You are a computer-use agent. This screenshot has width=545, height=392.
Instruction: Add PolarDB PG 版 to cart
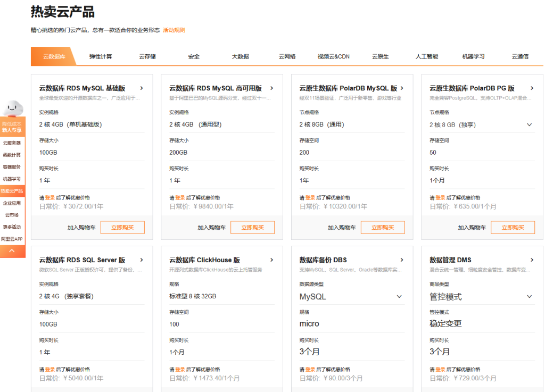(472, 228)
